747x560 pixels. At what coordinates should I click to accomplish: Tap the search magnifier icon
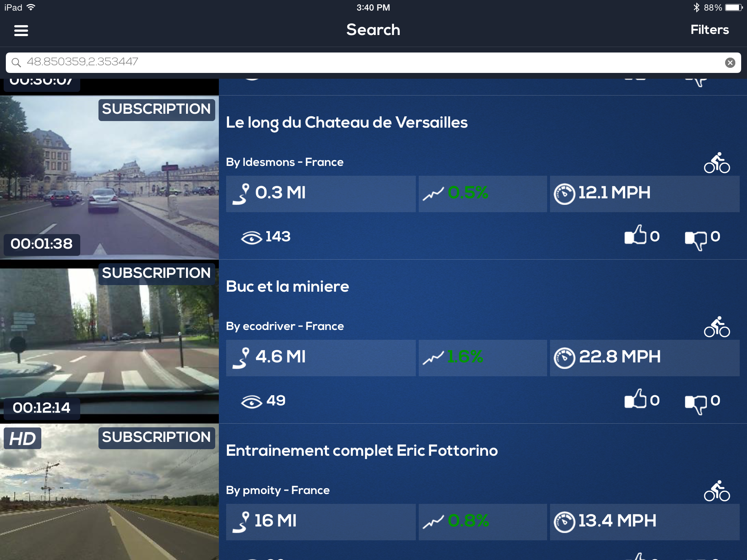[x=16, y=62]
